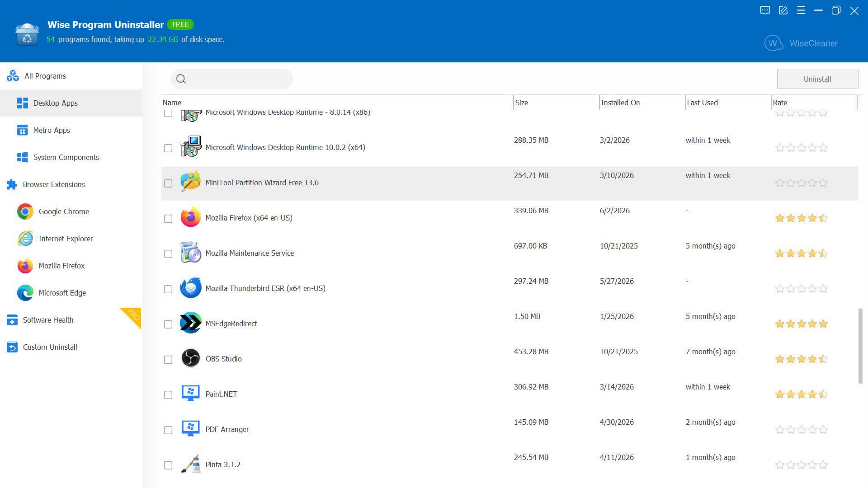Click the Internet Explorer icon in sidebar
Screen dimensions: 868x488
25,239
